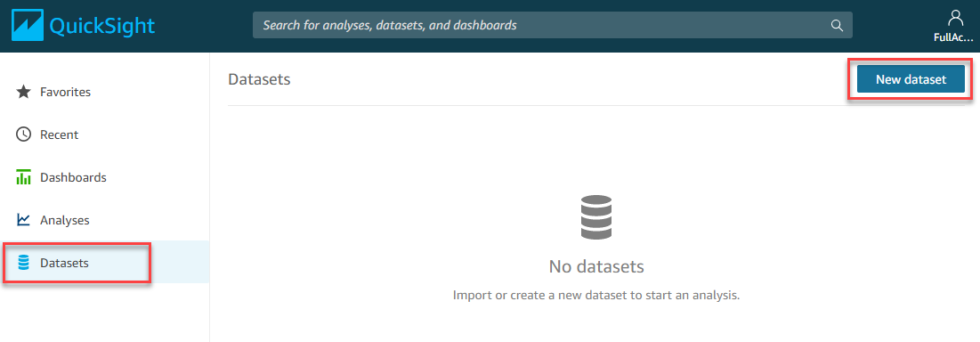Click the search magnifier icon

tap(837, 26)
